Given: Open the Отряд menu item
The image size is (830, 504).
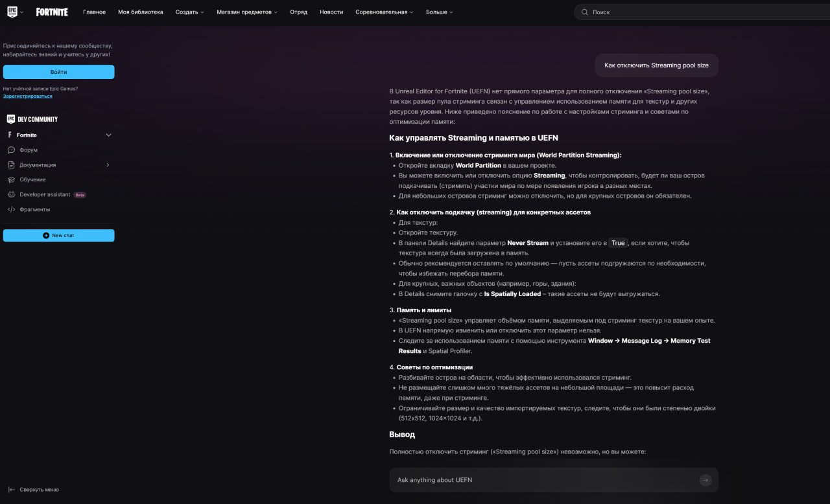Looking at the screenshot, I should coord(298,12).
